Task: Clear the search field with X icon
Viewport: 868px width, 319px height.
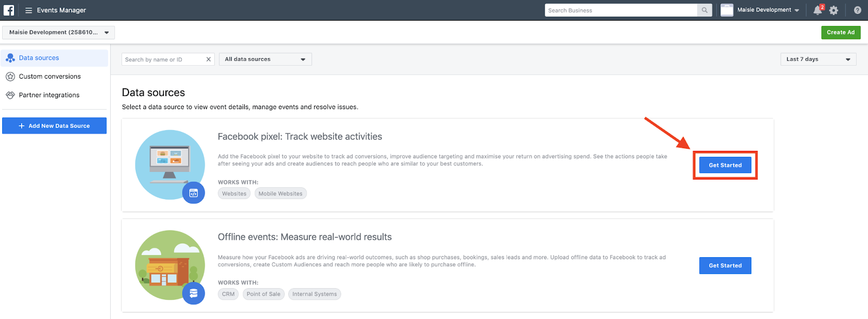Action: pos(208,60)
